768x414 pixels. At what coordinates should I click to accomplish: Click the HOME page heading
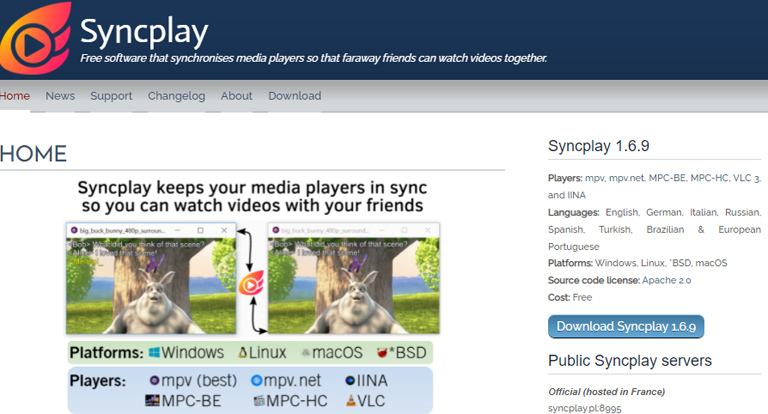33,154
